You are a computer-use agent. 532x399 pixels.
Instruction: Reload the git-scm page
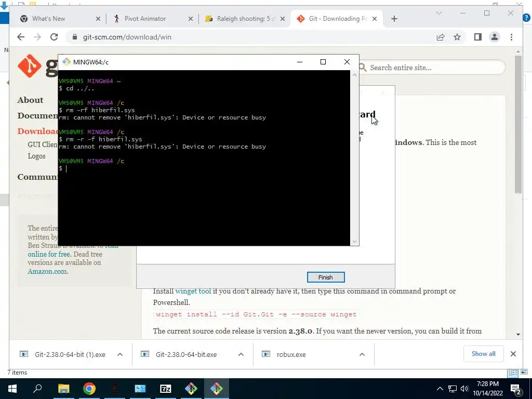54,37
